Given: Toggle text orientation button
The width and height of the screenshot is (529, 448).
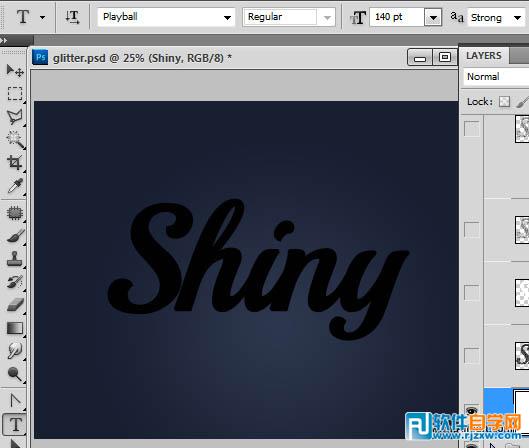Looking at the screenshot, I should click(72, 17).
